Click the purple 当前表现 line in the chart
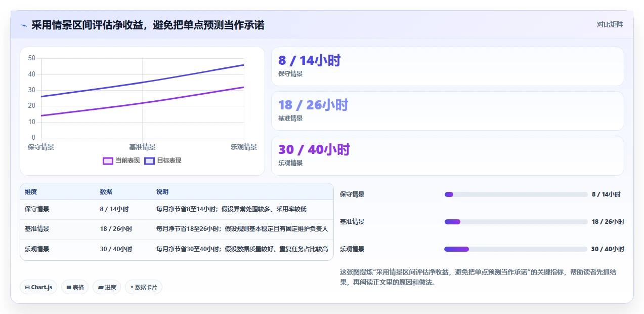This screenshot has width=644, height=314. click(x=142, y=103)
